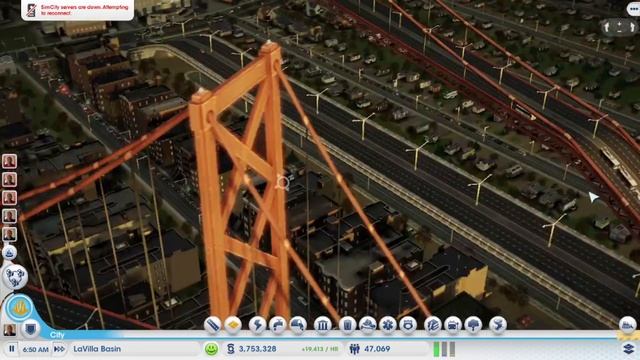Image resolution: width=640 pixels, height=360 pixels.
Task: Click the 47.069 population count
Action: tap(377, 349)
